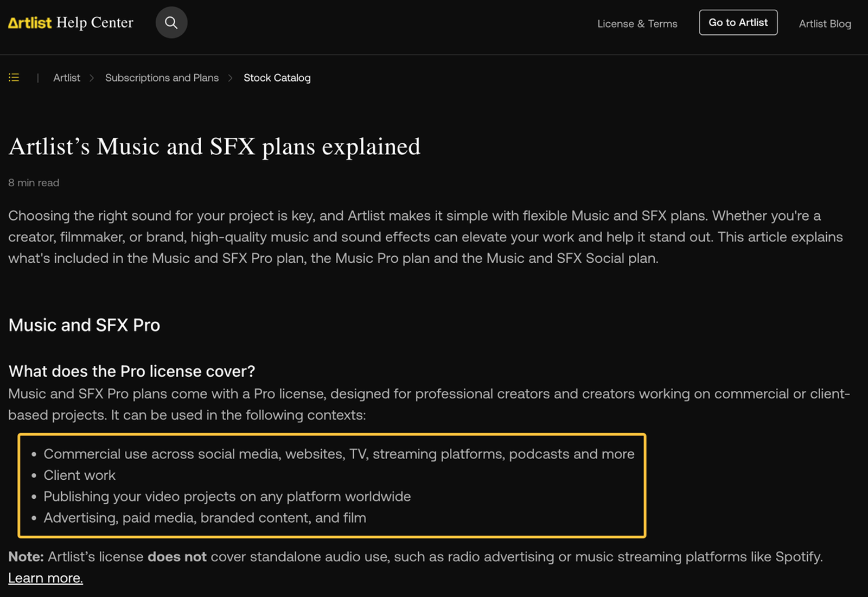Image resolution: width=868 pixels, height=597 pixels.
Task: Click the 'Client work' bullet
Action: [79, 475]
